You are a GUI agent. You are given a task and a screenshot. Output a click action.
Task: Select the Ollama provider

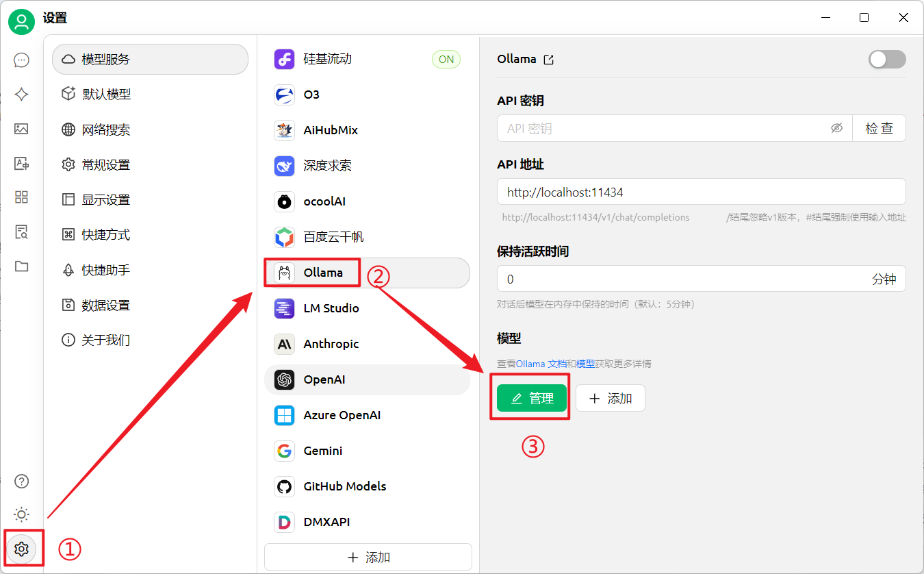pyautogui.click(x=367, y=273)
